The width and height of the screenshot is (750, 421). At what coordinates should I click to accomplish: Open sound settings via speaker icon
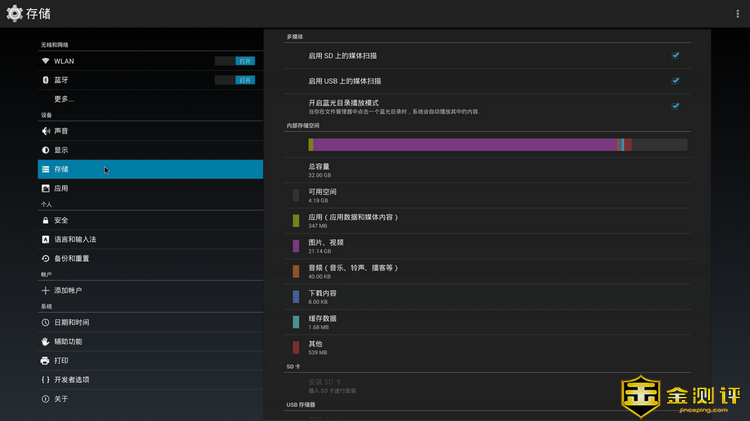click(x=46, y=131)
